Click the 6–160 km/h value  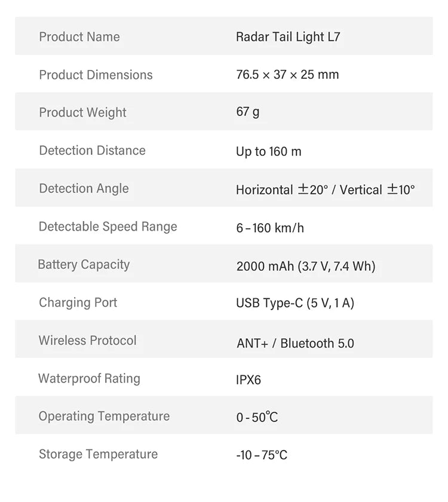(x=270, y=228)
